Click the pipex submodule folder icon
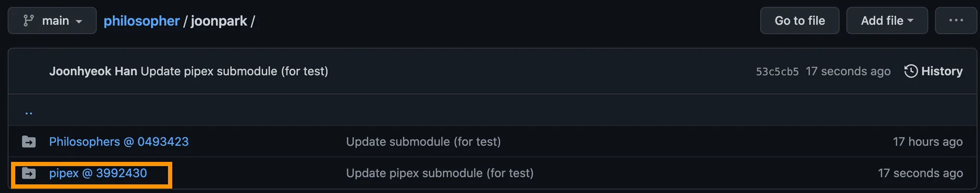 click(29, 173)
